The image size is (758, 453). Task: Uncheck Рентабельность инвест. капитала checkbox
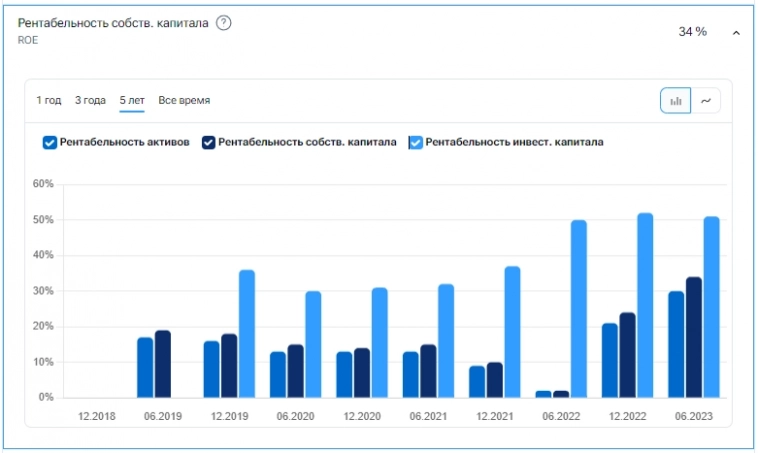click(416, 143)
